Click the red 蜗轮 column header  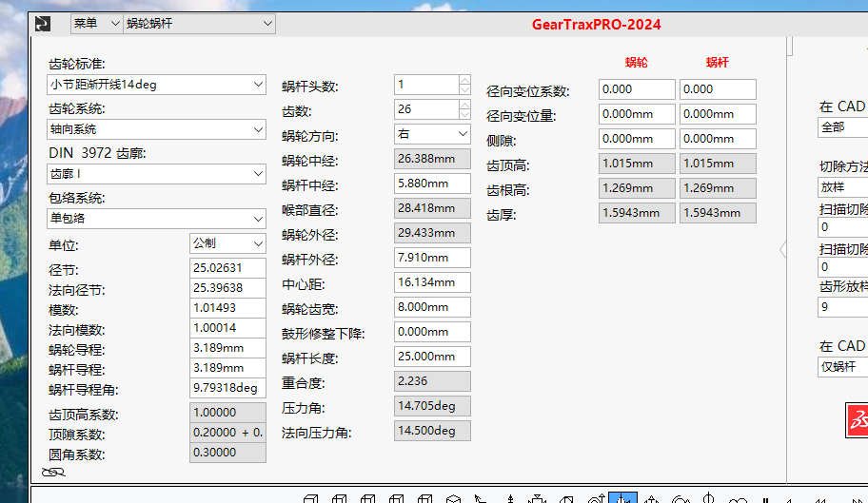(637, 63)
